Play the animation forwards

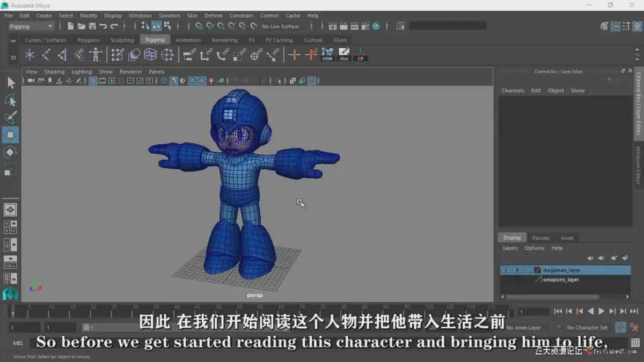(x=602, y=311)
